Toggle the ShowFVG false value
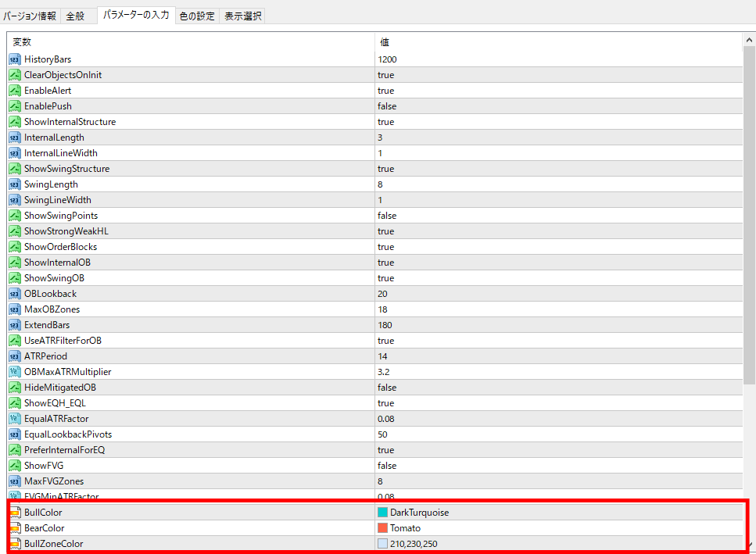Screen dimensions: 756x554 [387, 466]
